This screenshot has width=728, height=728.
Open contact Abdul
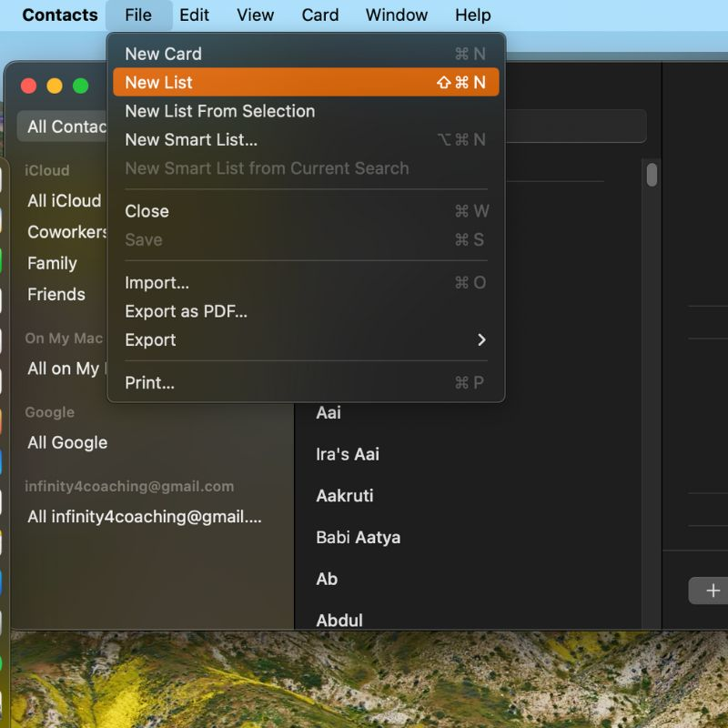(339, 621)
